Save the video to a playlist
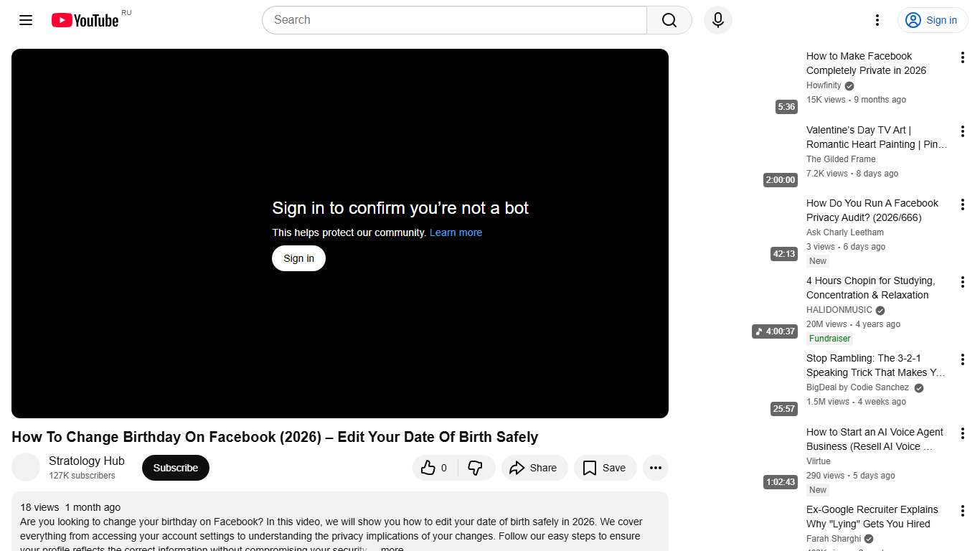980x551 pixels. click(x=605, y=467)
